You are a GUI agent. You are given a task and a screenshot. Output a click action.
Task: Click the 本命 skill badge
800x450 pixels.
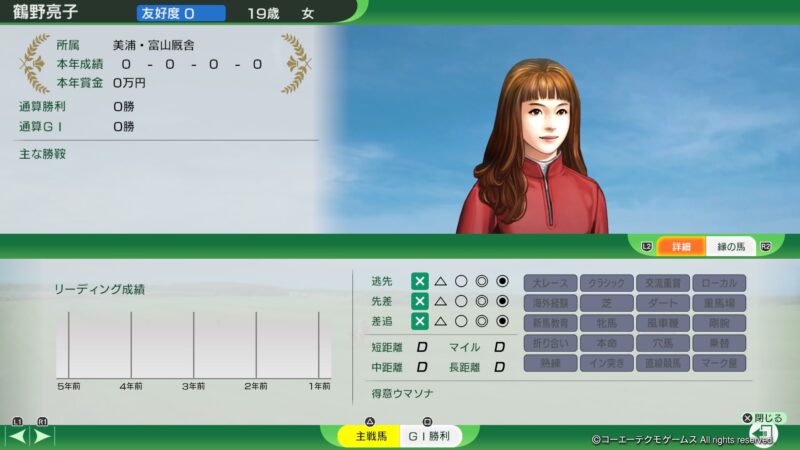click(607, 343)
